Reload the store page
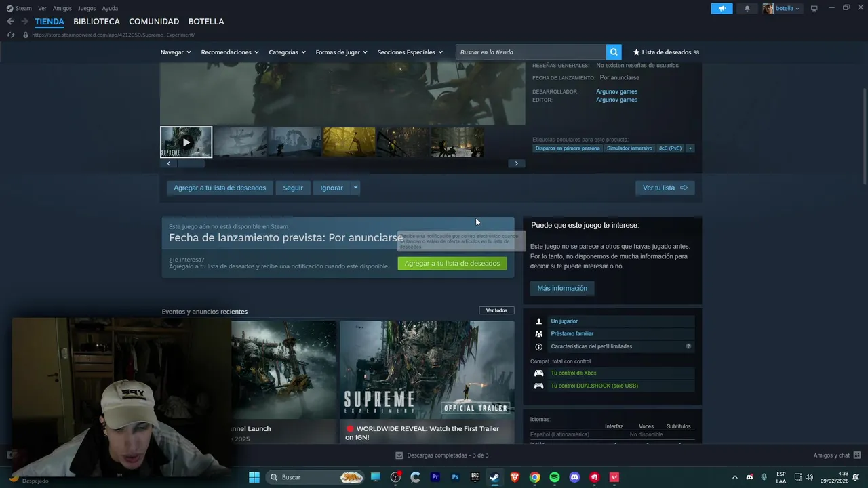 (10, 35)
